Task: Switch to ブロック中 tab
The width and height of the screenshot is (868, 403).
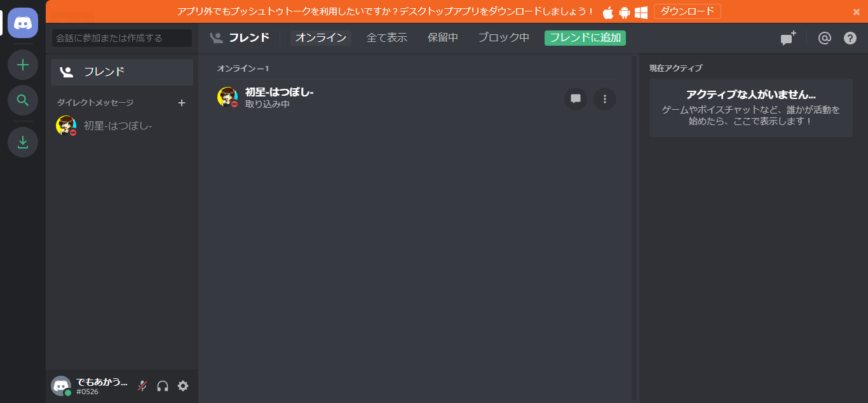Action: point(504,38)
